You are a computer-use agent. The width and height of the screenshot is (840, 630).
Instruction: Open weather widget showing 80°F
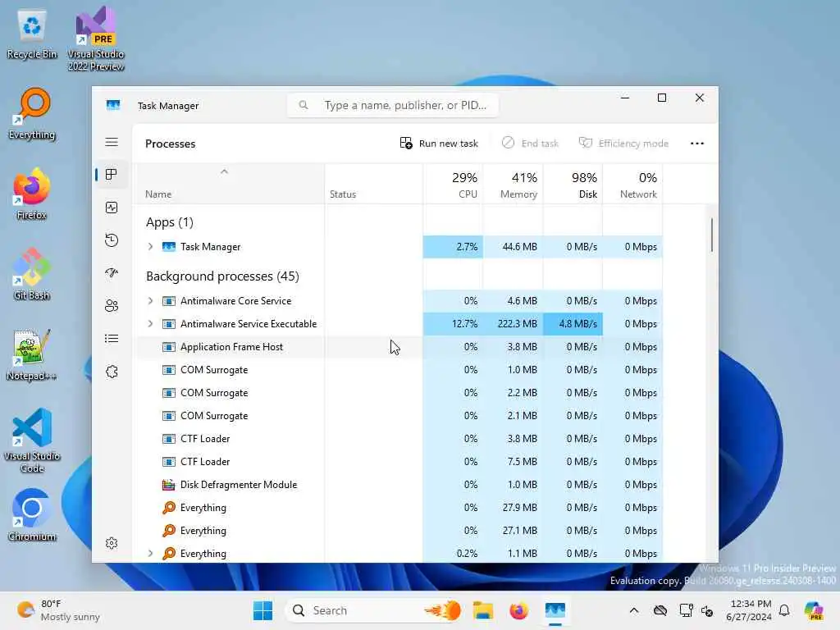click(x=58, y=610)
